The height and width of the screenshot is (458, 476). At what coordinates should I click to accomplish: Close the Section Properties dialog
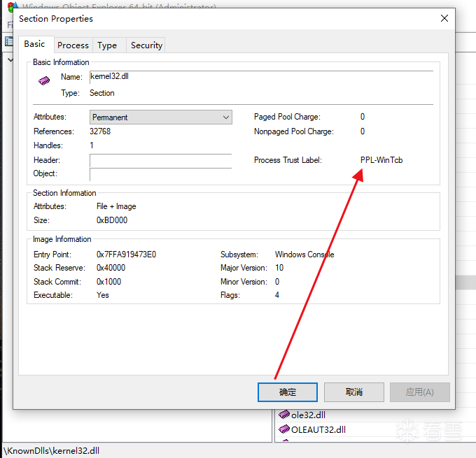(x=444, y=18)
